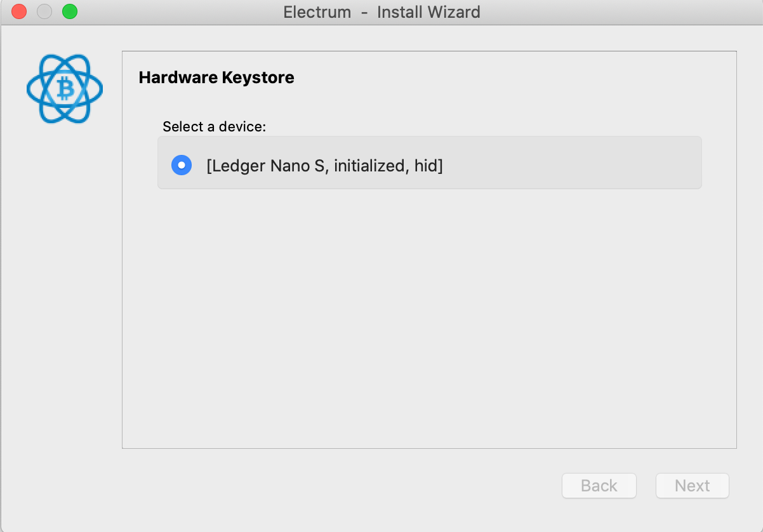Click the empty footer area left of Back
The height and width of the screenshot is (532, 763).
pyautogui.click(x=317, y=486)
